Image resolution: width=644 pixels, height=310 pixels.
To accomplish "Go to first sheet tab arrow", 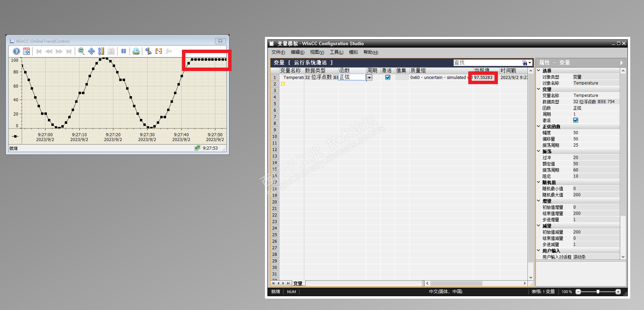I will (273, 283).
